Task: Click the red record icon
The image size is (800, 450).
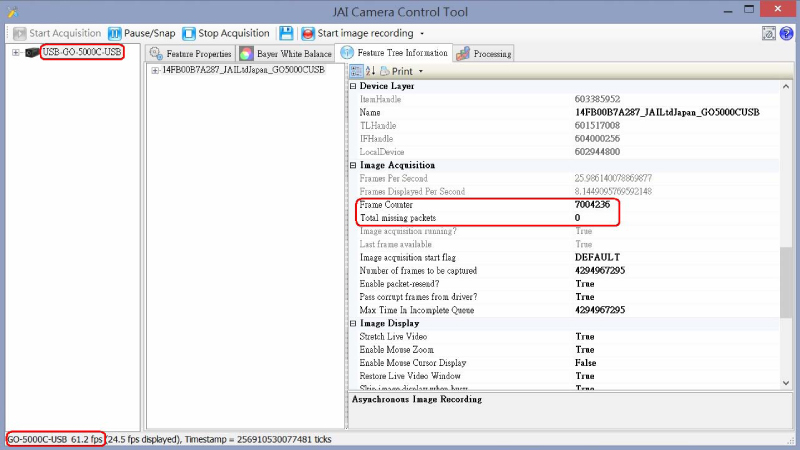Action: coord(308,34)
